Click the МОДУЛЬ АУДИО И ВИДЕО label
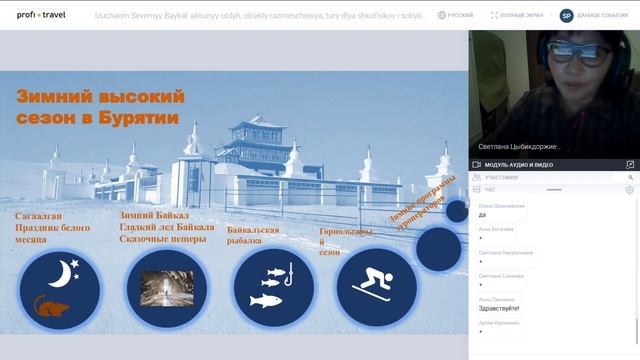The width and height of the screenshot is (640, 360). point(519,164)
